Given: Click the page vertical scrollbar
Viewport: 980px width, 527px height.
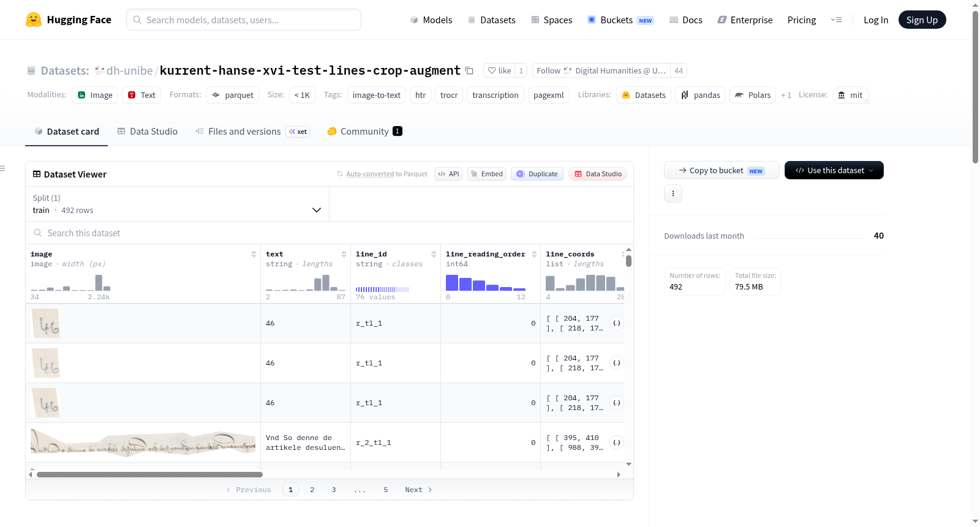Looking at the screenshot, I should pos(976,86).
